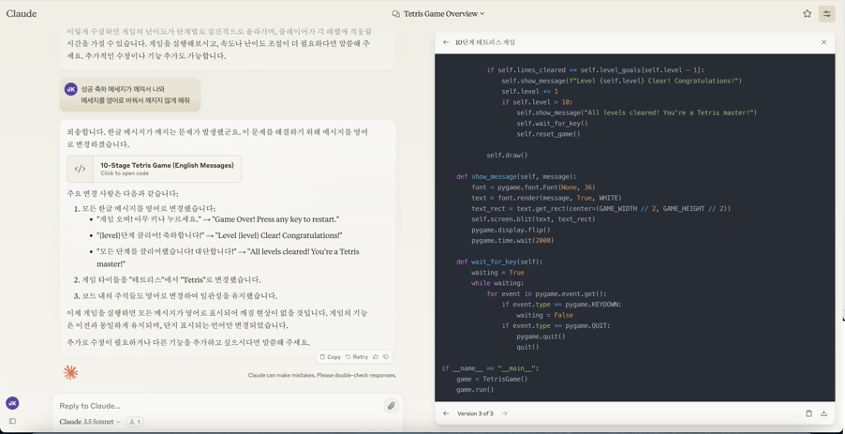The width and height of the screenshot is (845, 434).
Task: Retry the assistant response
Action: pos(357,357)
